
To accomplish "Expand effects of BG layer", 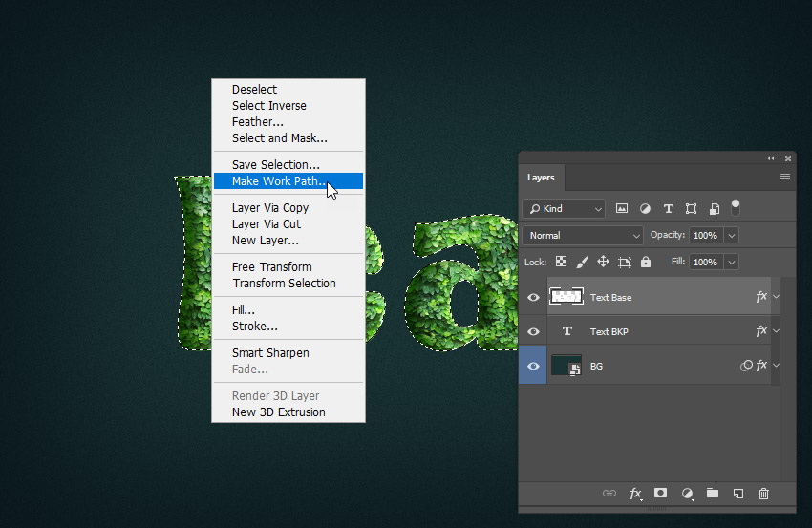I will click(776, 365).
